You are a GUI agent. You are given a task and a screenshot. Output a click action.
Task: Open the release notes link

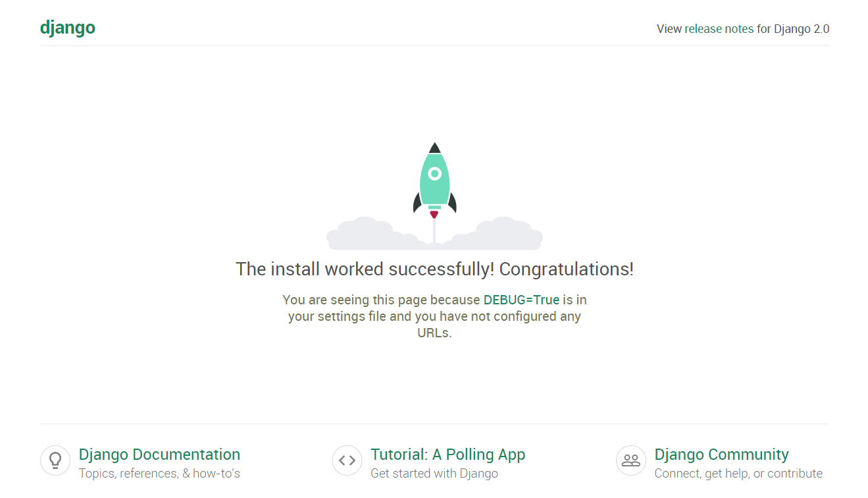(x=719, y=29)
